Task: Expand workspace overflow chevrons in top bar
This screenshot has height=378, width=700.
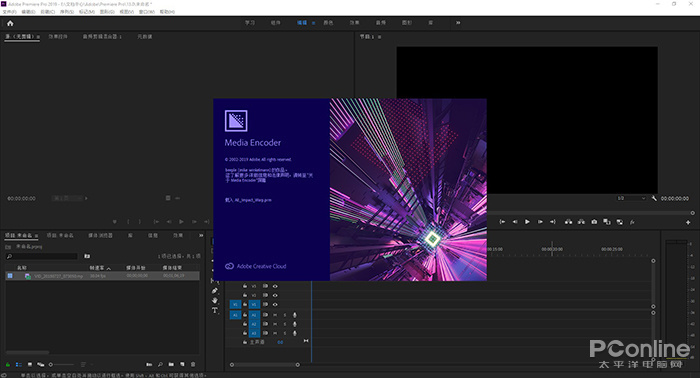Action: [458, 23]
